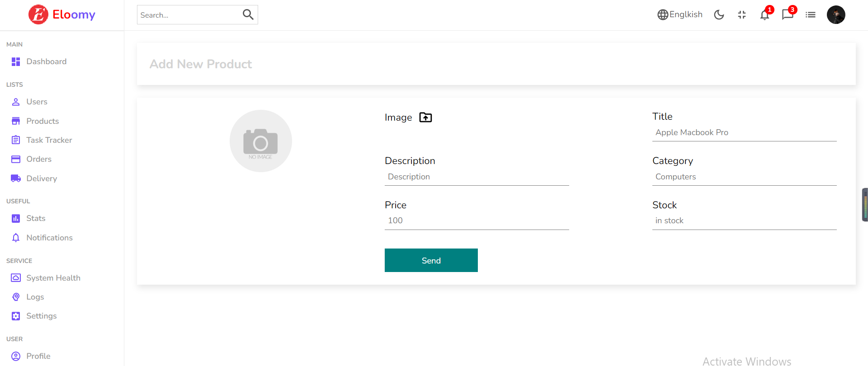Click the search magnifier icon
Image resolution: width=868 pixels, height=366 pixels.
coord(248,14)
